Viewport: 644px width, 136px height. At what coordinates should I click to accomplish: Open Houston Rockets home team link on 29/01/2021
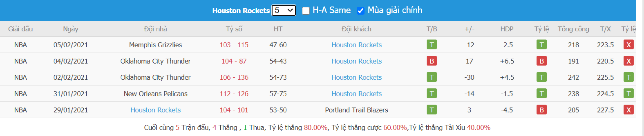[x=156, y=110]
